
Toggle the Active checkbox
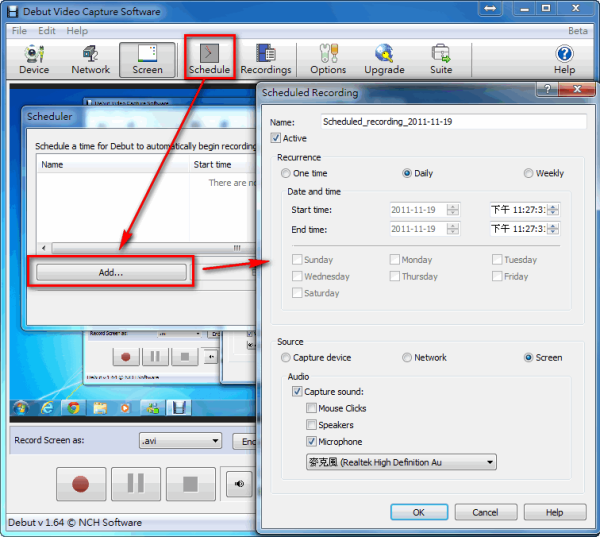275,138
